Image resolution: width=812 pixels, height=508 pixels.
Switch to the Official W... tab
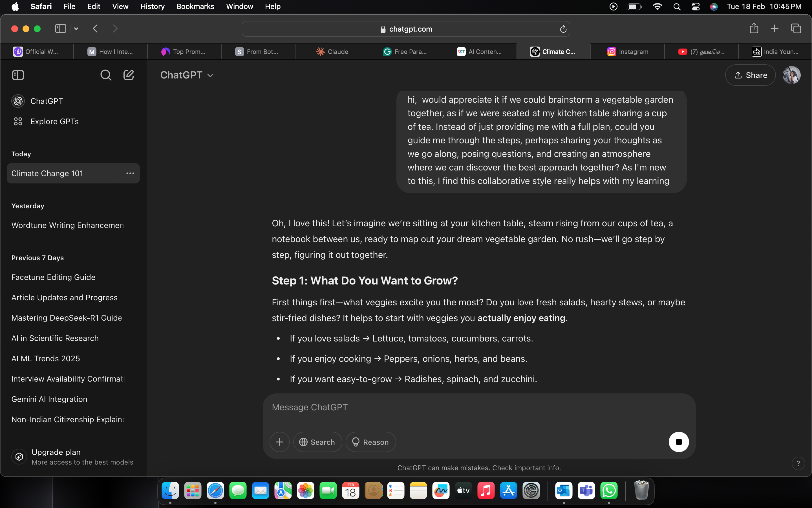(37, 51)
